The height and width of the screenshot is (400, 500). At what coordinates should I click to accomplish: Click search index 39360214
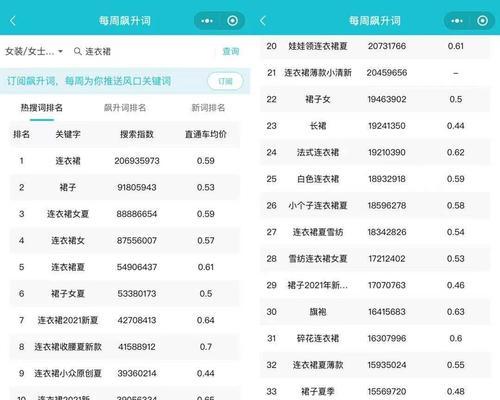137,373
